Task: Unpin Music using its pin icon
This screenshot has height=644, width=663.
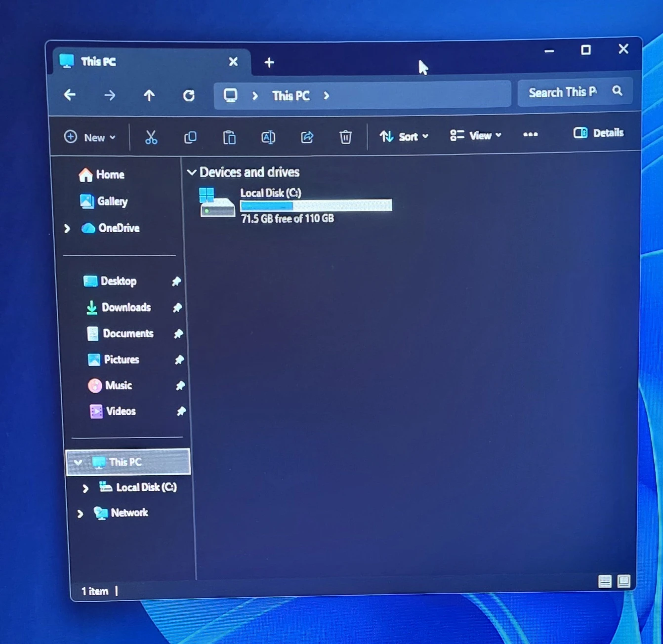Action: (x=180, y=385)
